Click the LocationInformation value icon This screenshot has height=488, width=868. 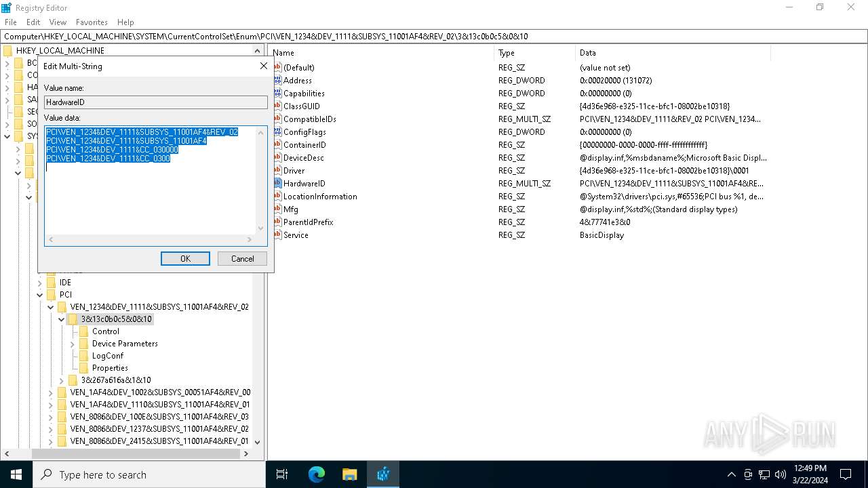(277, 196)
